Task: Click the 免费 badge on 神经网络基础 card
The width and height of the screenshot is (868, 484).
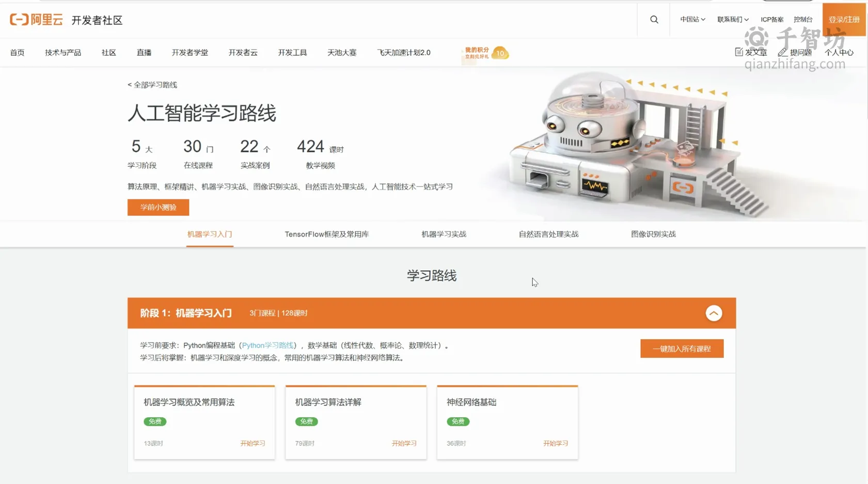Action: 458,421
